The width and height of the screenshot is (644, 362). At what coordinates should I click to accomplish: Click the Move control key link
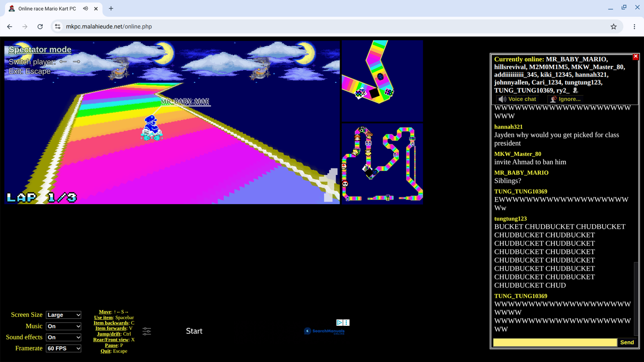(x=105, y=312)
